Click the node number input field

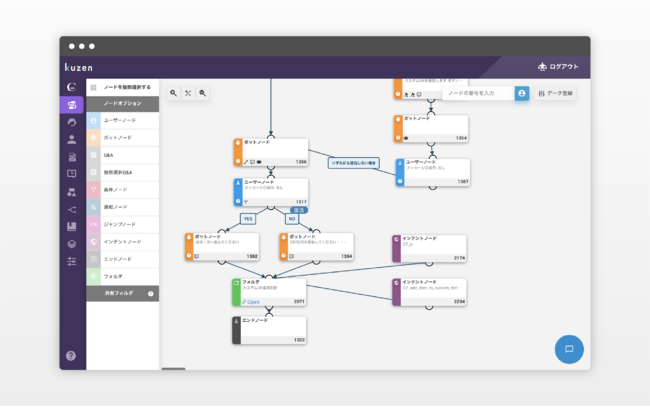(479, 93)
